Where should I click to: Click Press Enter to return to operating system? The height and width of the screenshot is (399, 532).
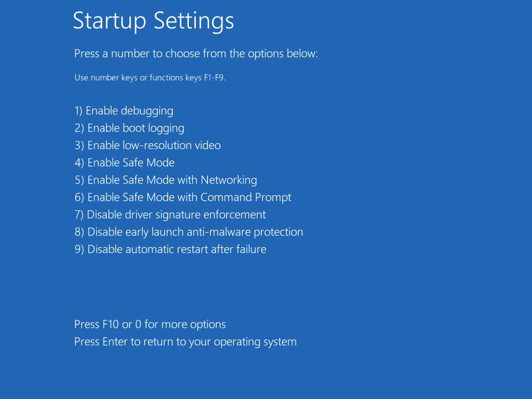click(x=185, y=342)
